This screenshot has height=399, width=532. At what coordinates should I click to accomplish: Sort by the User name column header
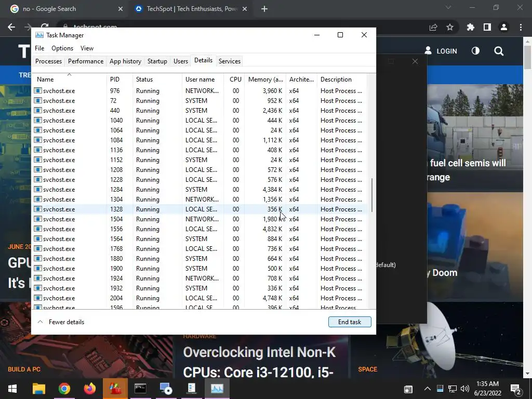click(x=203, y=79)
